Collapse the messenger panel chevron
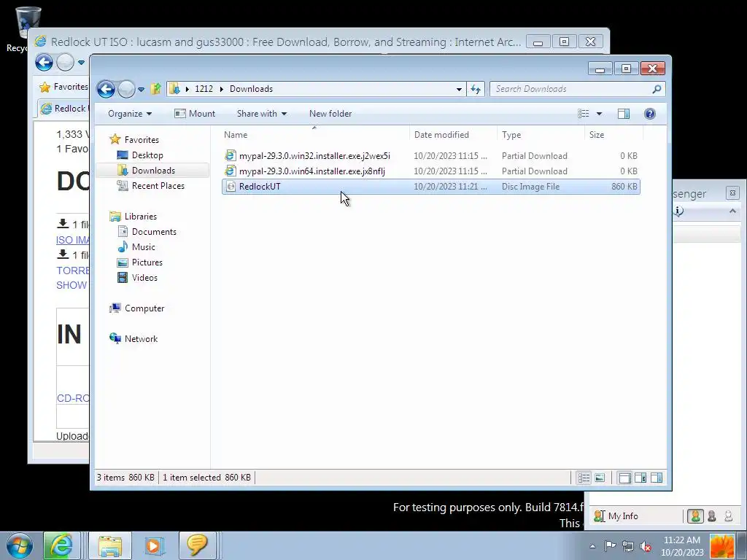This screenshot has height=560, width=747. 732,211
